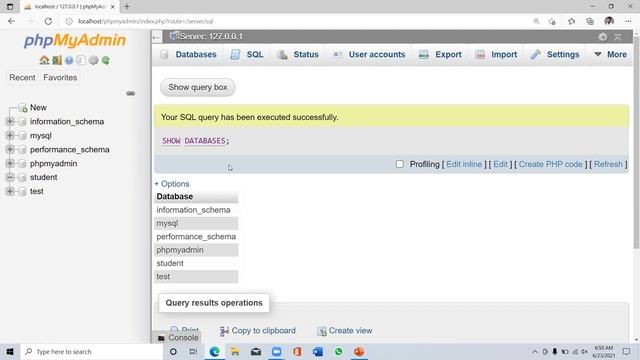Click the Edit inline link
This screenshot has height=360, width=640.
[464, 164]
